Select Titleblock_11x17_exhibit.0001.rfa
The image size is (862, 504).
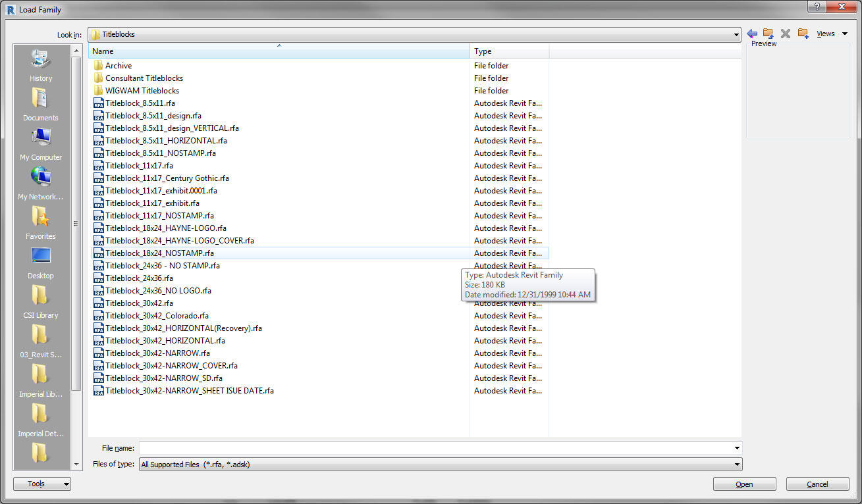(161, 191)
